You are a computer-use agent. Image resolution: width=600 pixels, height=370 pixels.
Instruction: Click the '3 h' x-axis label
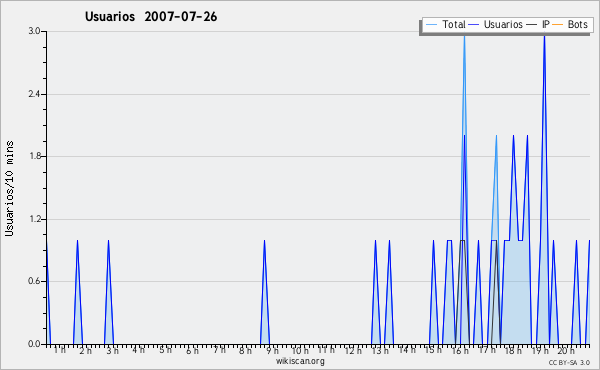pos(112,351)
